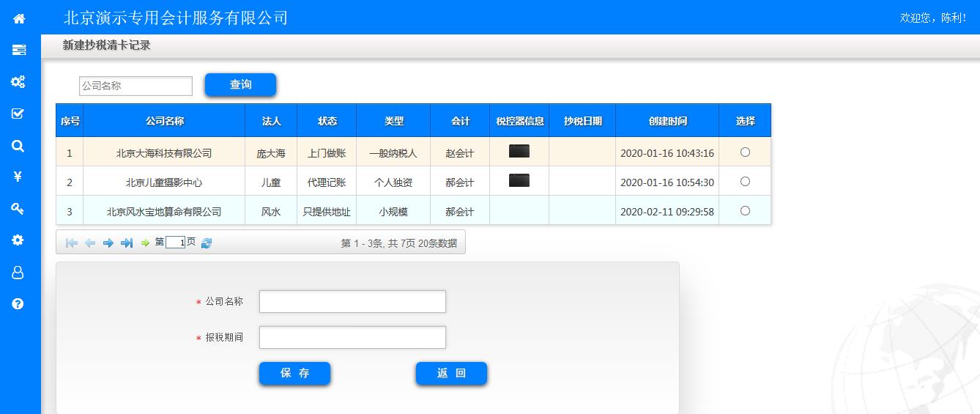The width and height of the screenshot is (980, 414).
Task: Click the 会计 column header
Action: (x=460, y=121)
